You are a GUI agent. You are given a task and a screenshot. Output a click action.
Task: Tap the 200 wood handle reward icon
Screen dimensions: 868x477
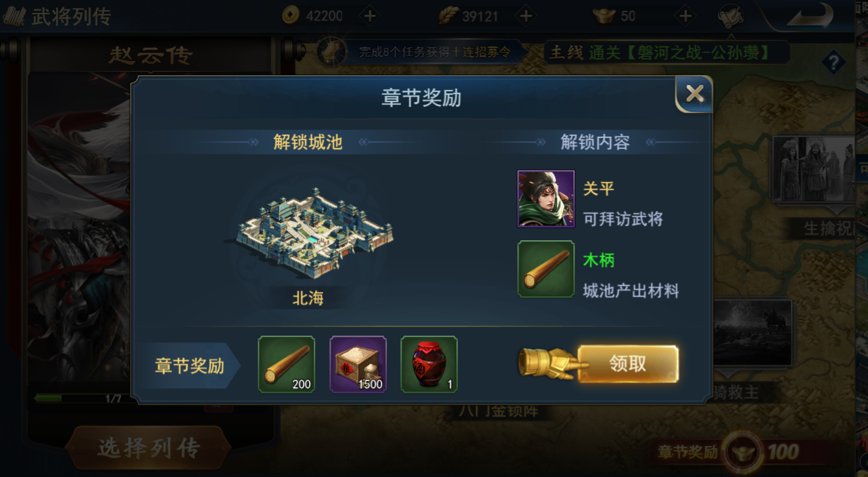pos(287,364)
